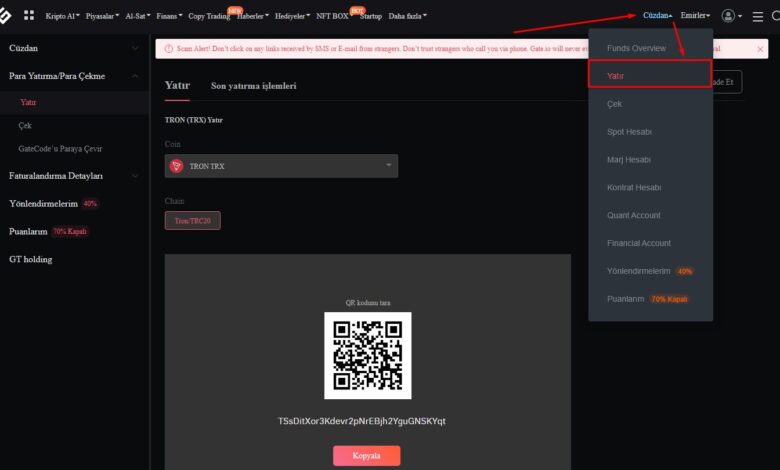Open the apps grid icon
This screenshot has height=470, width=780.
(x=29, y=15)
